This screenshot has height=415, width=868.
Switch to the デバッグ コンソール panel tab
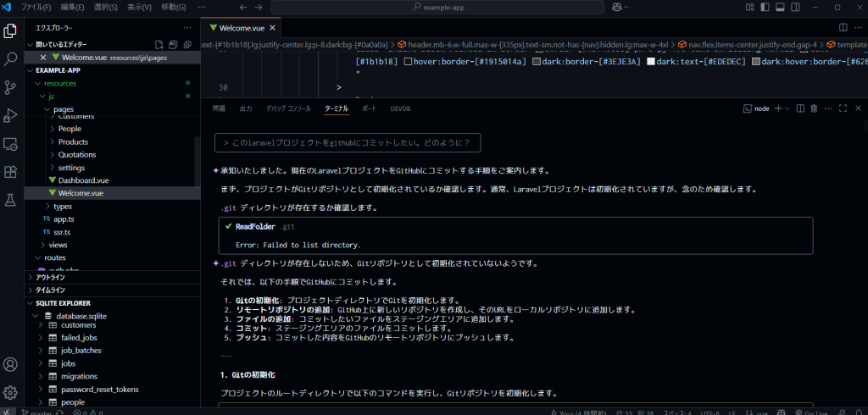tap(288, 108)
